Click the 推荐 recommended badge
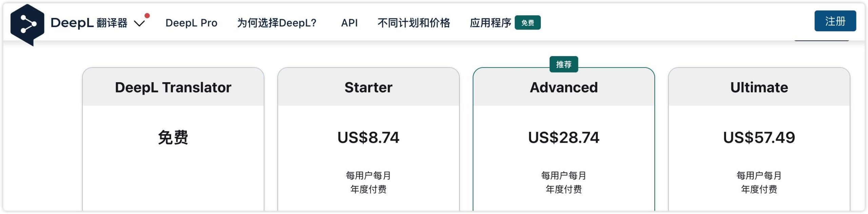868x214 pixels. (x=564, y=64)
